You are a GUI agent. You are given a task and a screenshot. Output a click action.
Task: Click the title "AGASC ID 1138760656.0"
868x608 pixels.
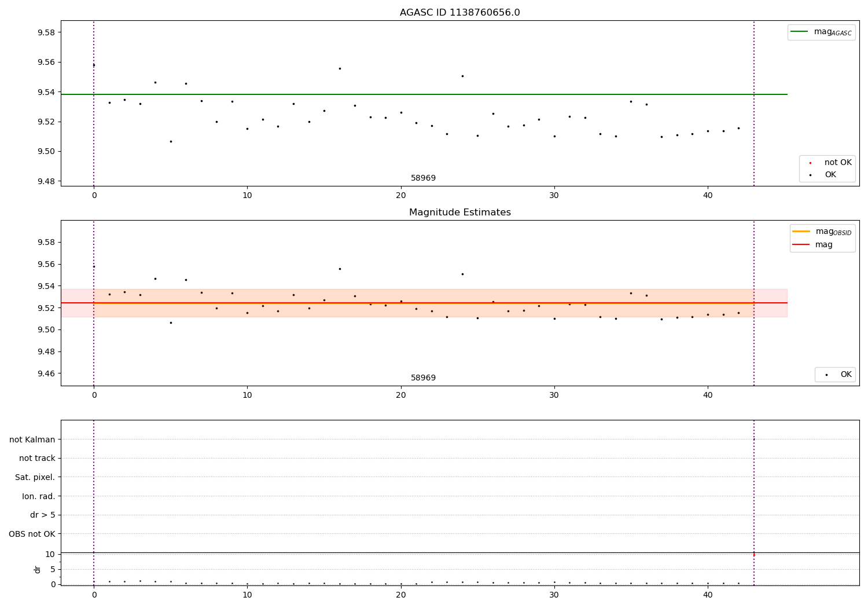coord(459,13)
